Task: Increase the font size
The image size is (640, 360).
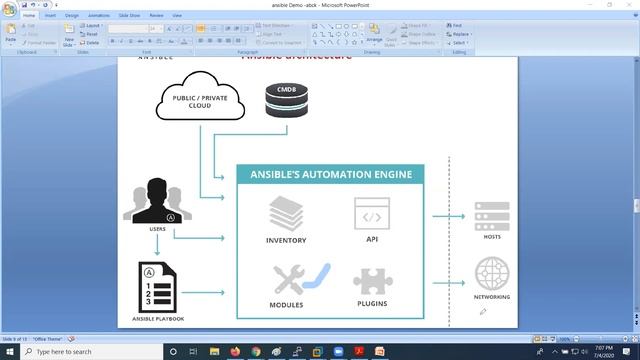Action: pos(169,29)
